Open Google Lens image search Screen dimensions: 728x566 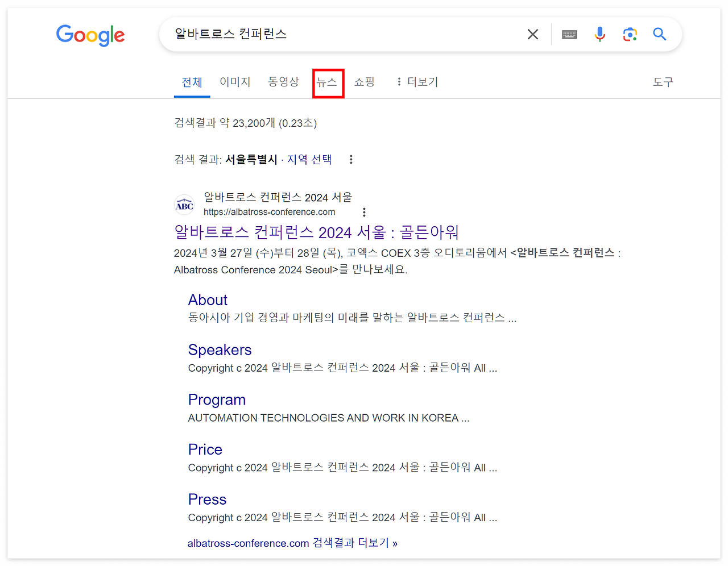pyautogui.click(x=630, y=35)
